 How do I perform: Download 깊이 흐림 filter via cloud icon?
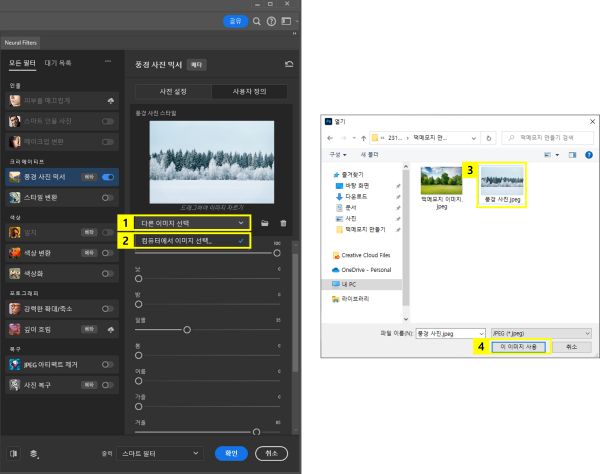(x=111, y=329)
